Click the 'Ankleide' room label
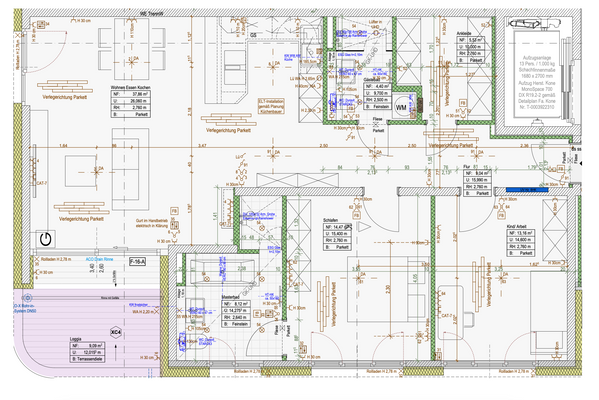This screenshot has height=400, width=599. 464,34
